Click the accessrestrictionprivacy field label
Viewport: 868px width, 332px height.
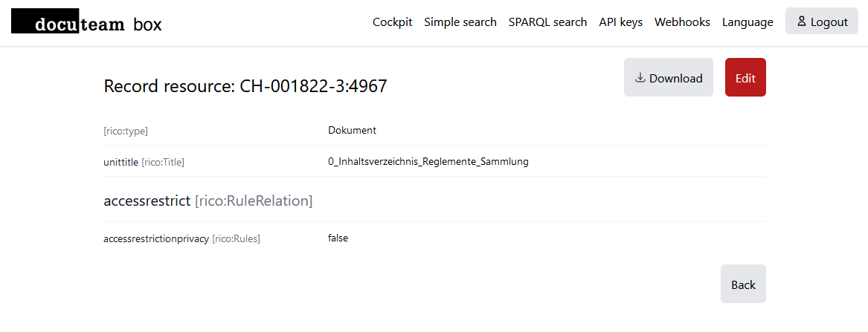tap(155, 239)
